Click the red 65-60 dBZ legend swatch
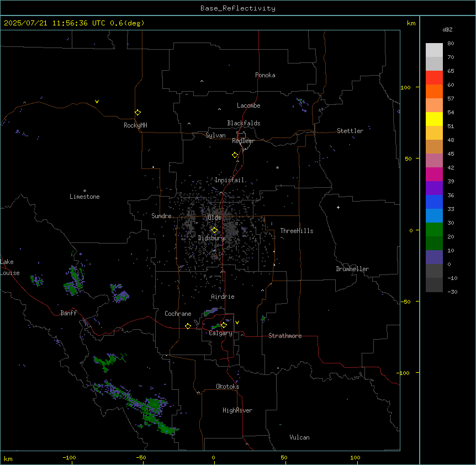The image size is (476, 465). pos(434,78)
